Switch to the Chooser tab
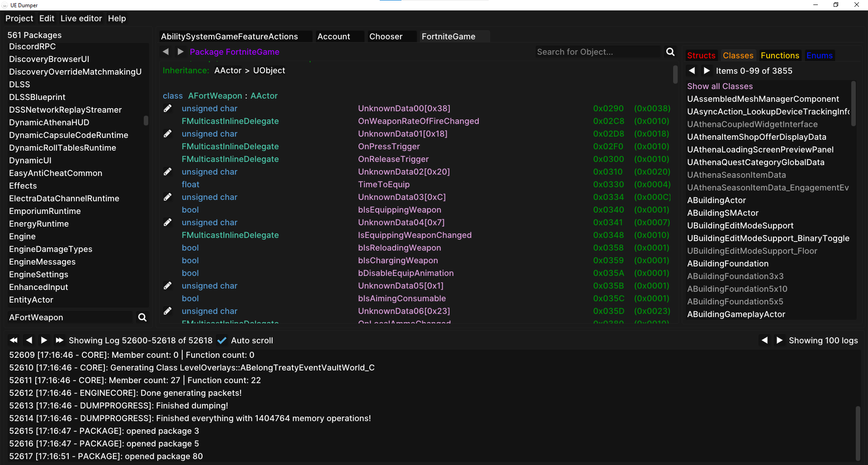This screenshot has width=868, height=465. pos(392,36)
